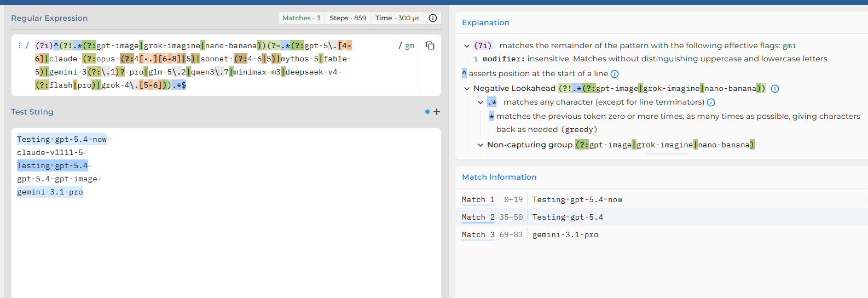The width and height of the screenshot is (868, 298).
Task: Click second test line 'Testing gpt-5.4'
Action: (x=53, y=166)
